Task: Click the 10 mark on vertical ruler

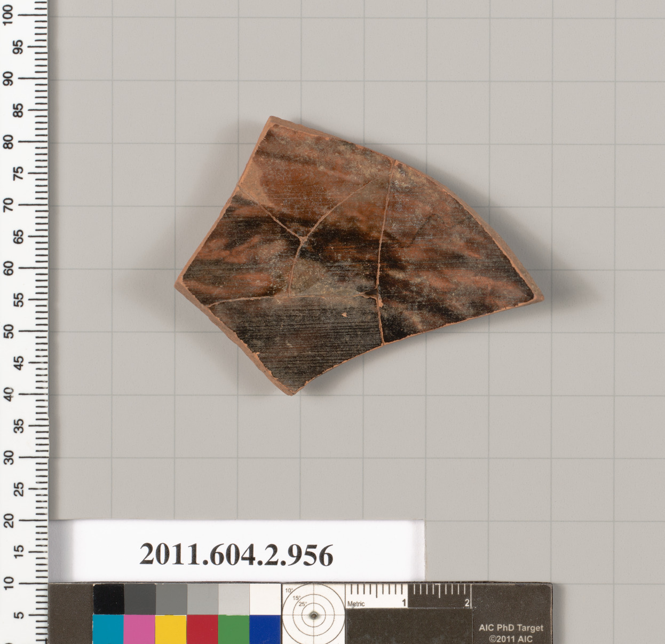Action: coord(9,584)
